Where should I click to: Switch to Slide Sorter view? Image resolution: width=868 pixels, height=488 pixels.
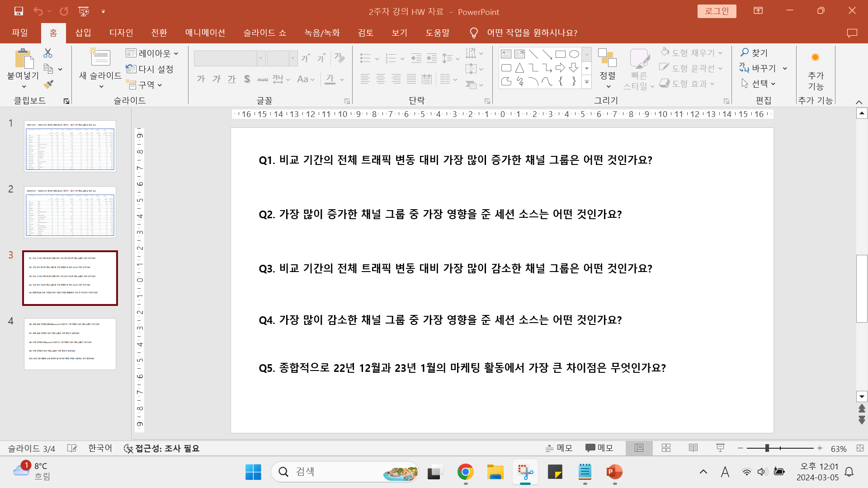coord(666,448)
